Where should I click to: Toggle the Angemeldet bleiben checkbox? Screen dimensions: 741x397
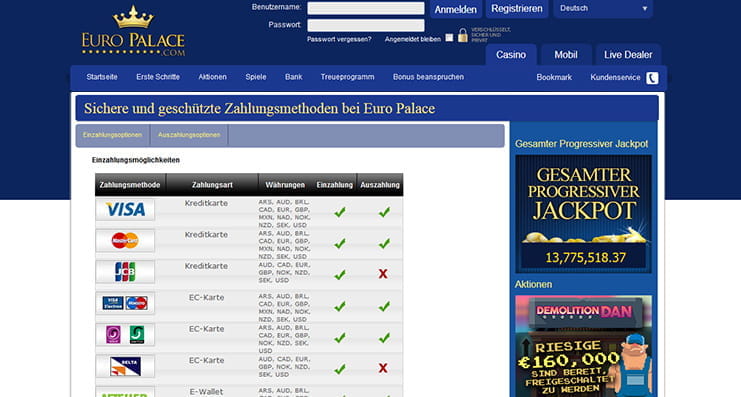449,38
